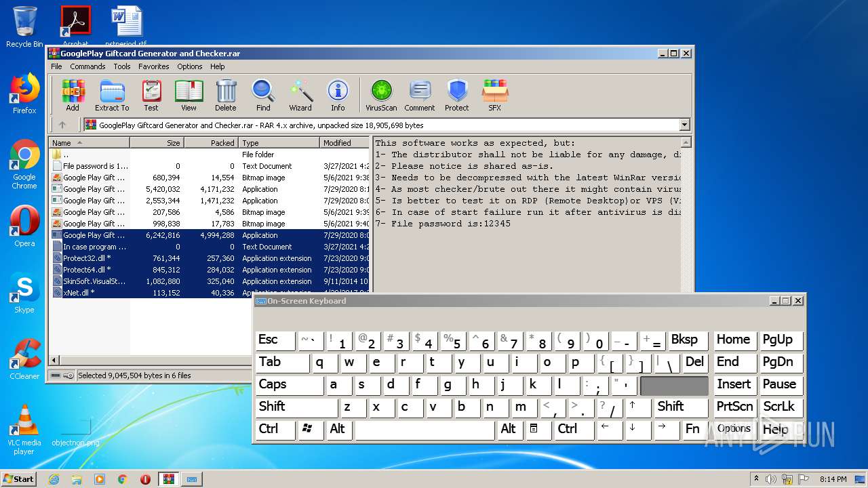Screen dimensions: 868x488
Task: Toggle the Insert key
Action: 735,385
